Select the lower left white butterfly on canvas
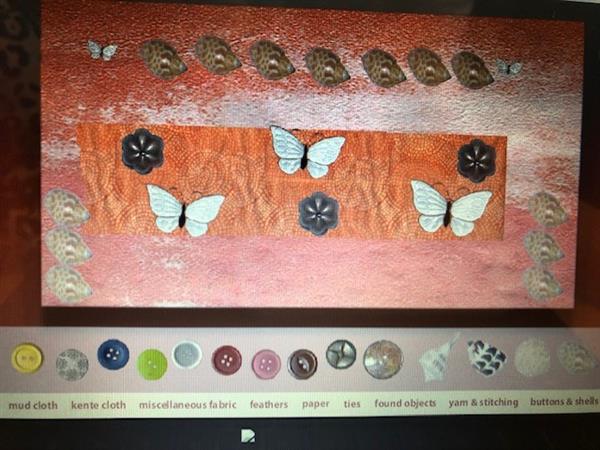600x450 pixels. (x=185, y=210)
